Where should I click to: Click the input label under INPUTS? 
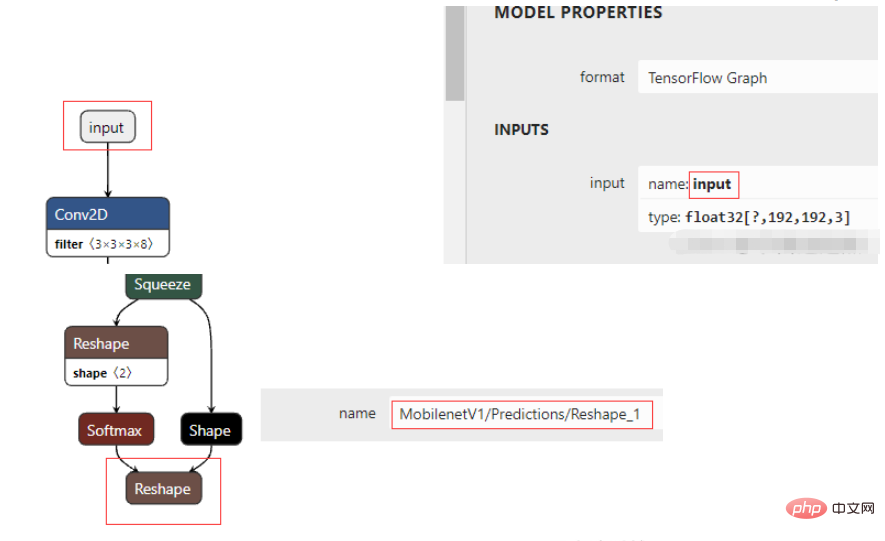(x=607, y=183)
